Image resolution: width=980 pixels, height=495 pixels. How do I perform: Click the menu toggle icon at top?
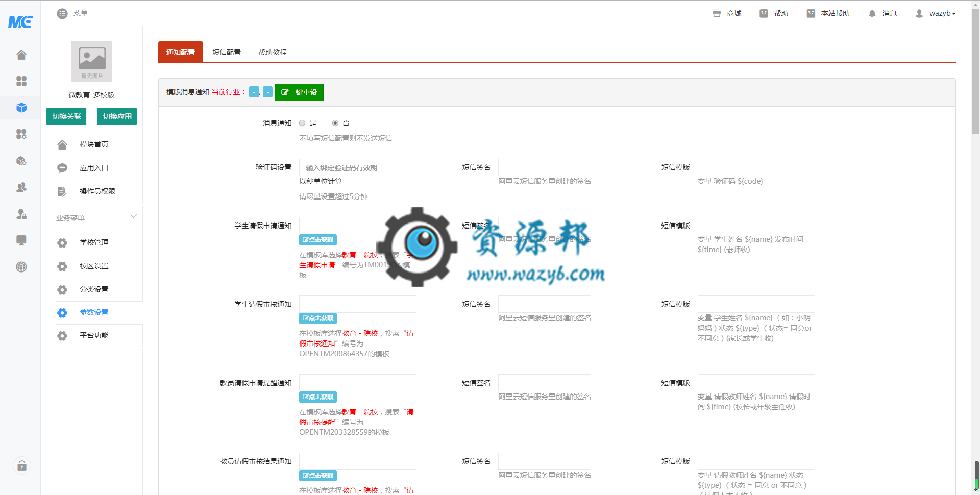coord(62,14)
